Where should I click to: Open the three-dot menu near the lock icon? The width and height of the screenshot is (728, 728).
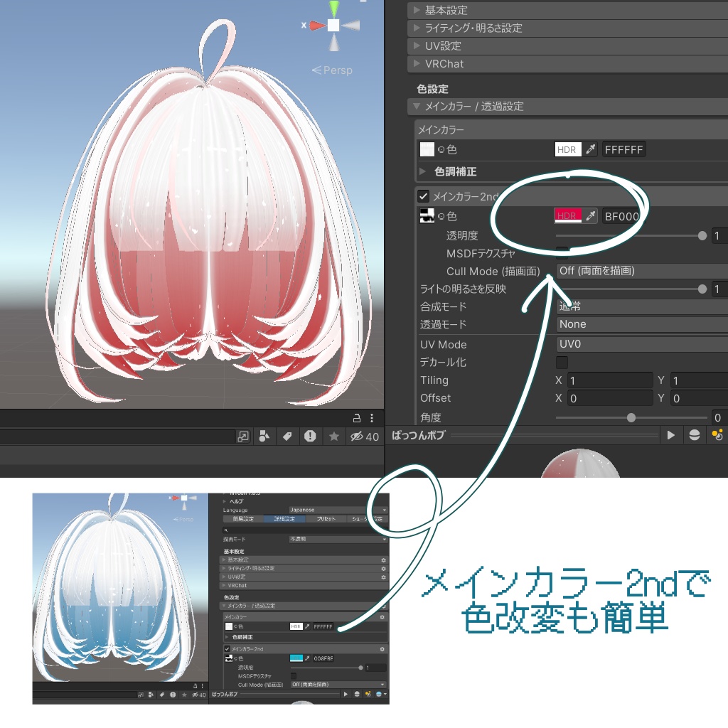pos(372,419)
